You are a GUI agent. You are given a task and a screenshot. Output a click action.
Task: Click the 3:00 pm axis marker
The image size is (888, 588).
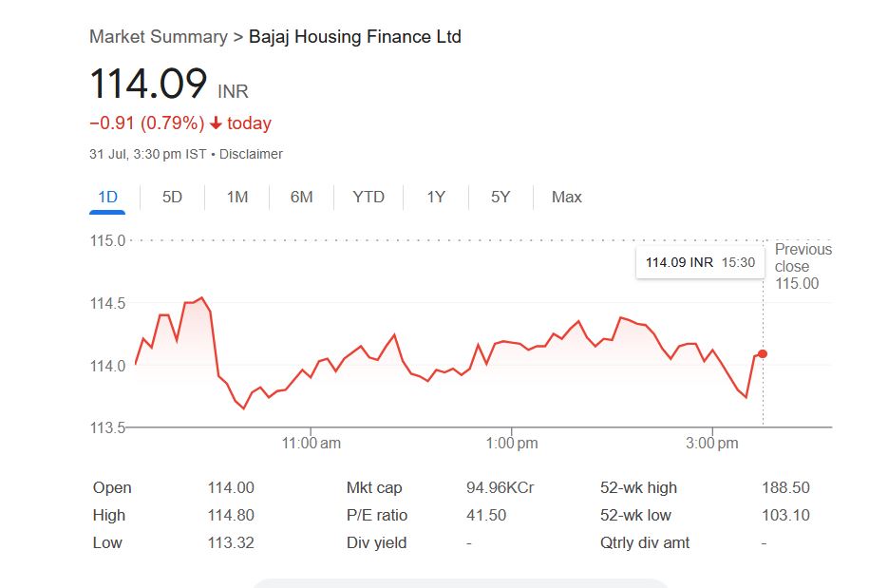[712, 443]
